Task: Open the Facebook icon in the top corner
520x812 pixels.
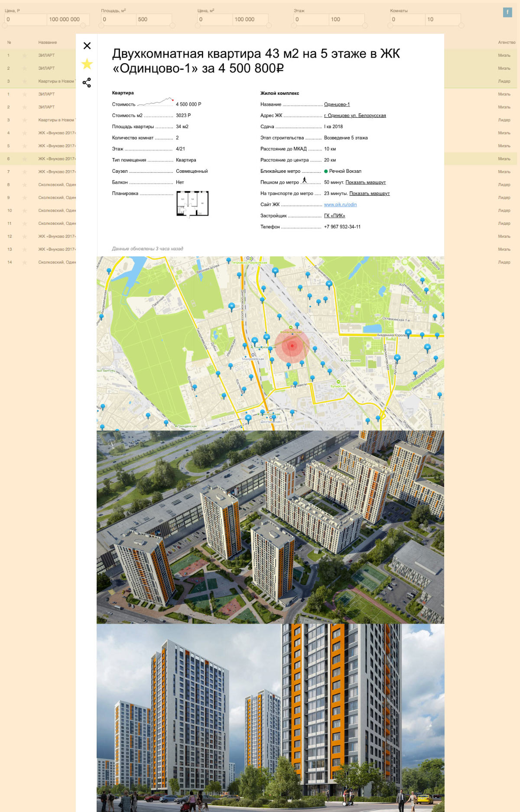Action: point(507,12)
